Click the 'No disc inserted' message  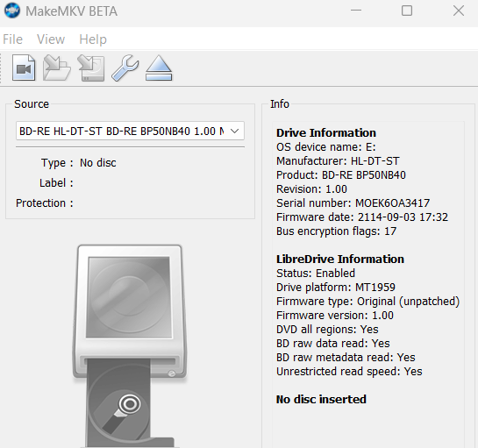coord(321,399)
